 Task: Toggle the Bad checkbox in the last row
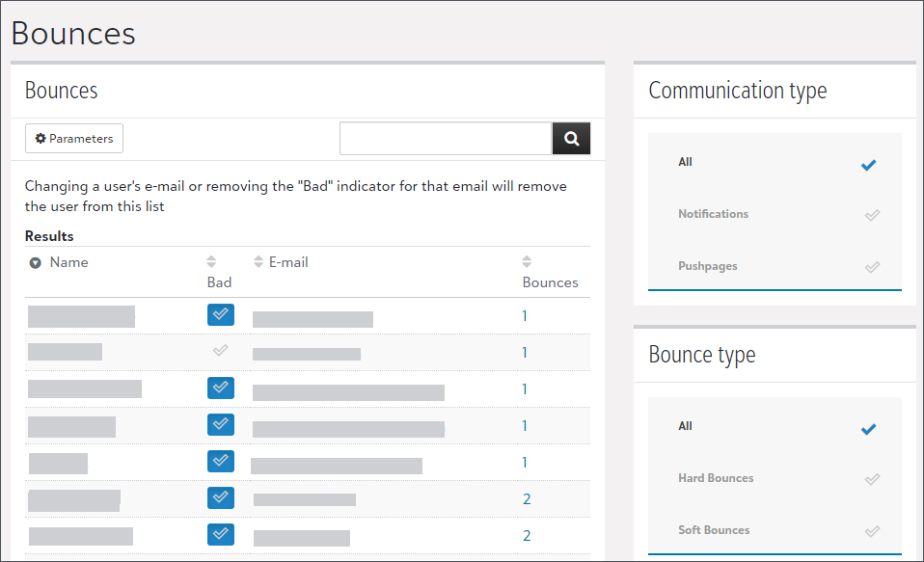pyautogui.click(x=221, y=534)
